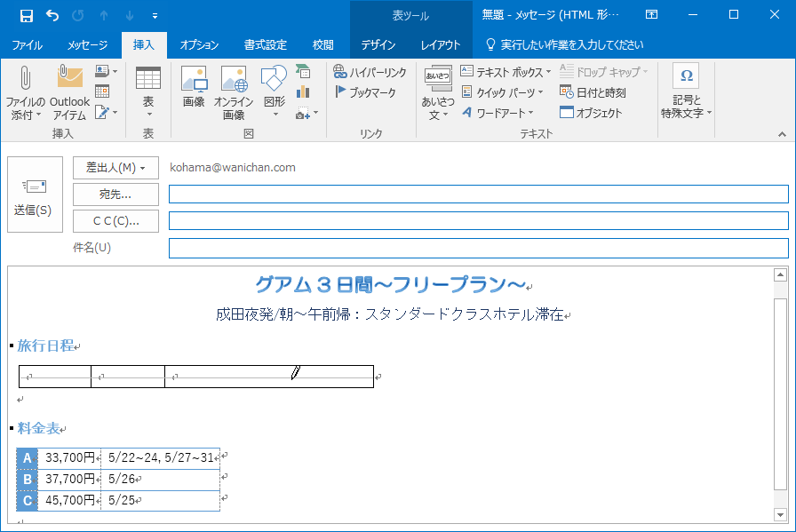
Task: Click the subtitle line 成田夜発/朝～午前帰
Action: coord(390,314)
